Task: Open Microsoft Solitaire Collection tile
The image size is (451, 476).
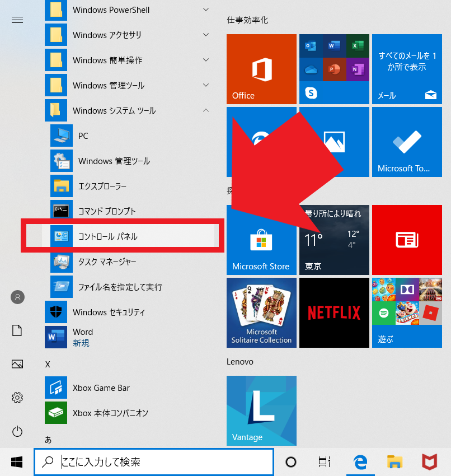Action: point(261,312)
